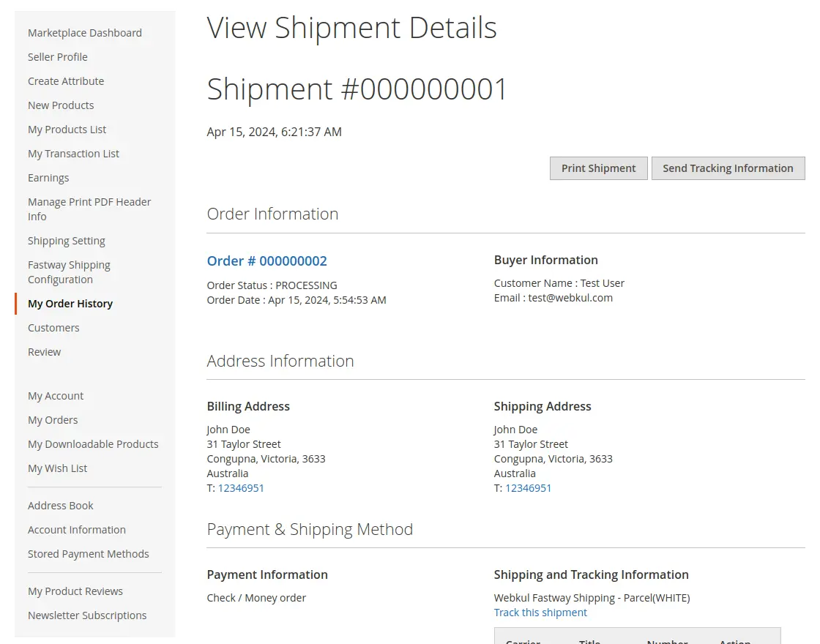Open Manage Print PDF Header Info

click(89, 209)
